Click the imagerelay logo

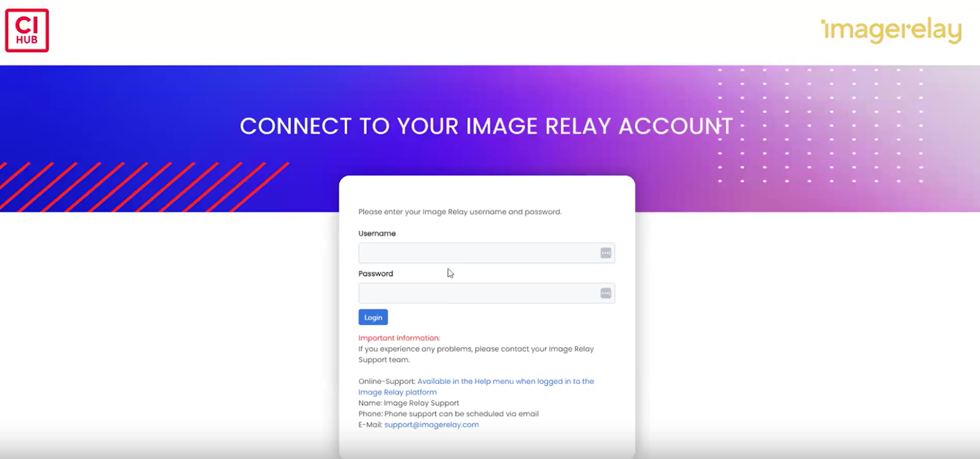tap(891, 31)
